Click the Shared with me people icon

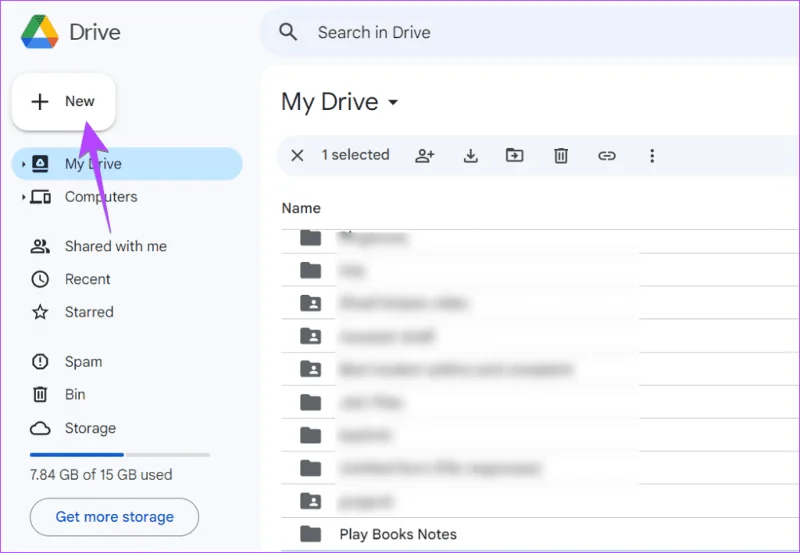[40, 246]
